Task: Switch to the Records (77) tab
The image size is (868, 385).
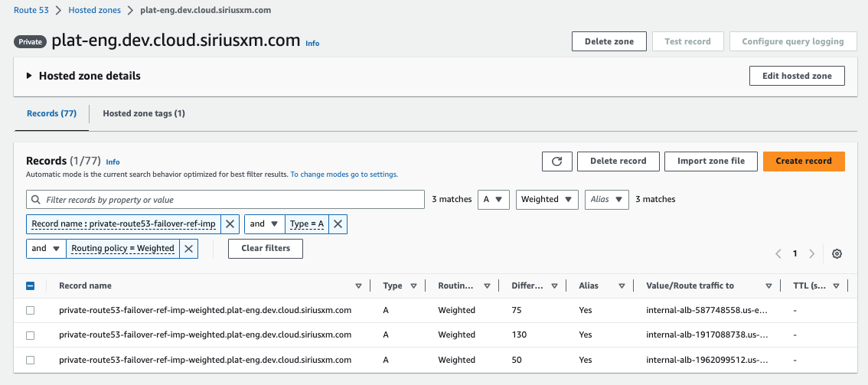Action: (51, 113)
